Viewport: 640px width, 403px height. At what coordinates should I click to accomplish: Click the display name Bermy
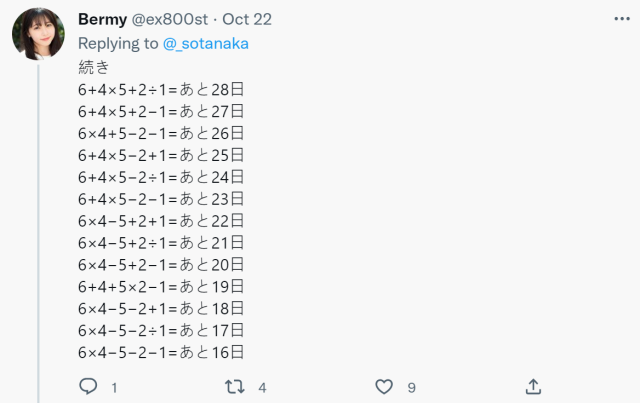click(102, 19)
